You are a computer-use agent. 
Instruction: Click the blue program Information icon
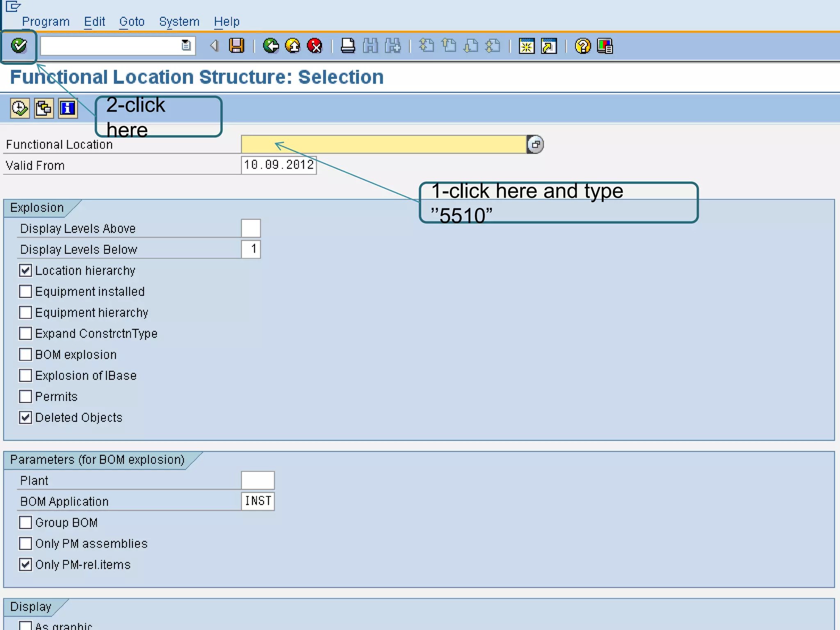coord(68,109)
